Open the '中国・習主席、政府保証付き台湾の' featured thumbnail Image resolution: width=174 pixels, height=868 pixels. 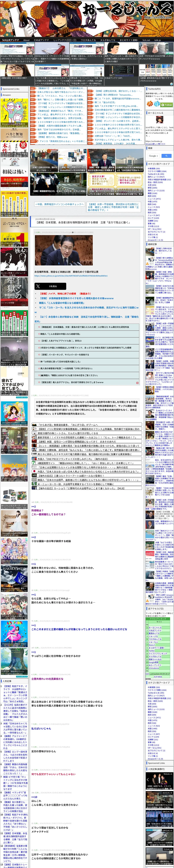[101, 160]
